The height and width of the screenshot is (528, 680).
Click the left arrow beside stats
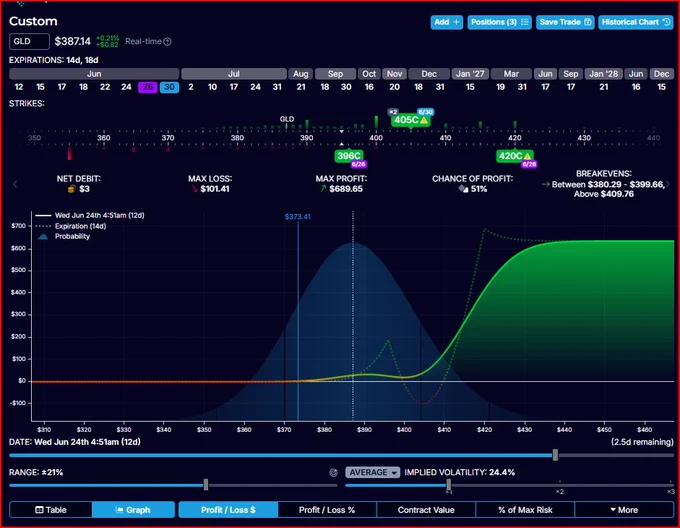click(15, 184)
